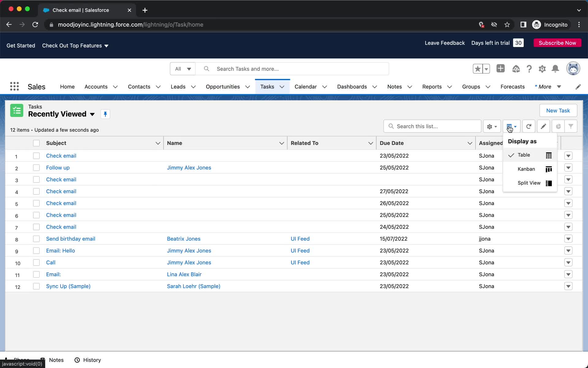Click the Favorites star icon
This screenshot has height=368, width=588.
tap(477, 69)
